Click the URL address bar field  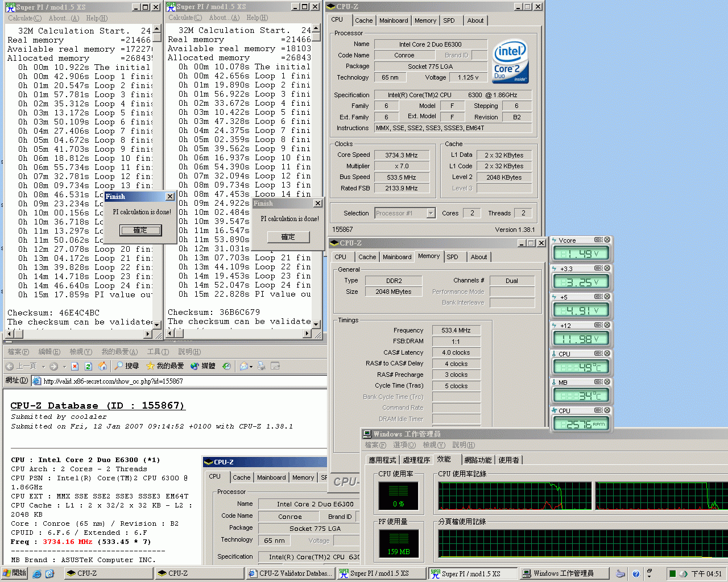(180, 381)
